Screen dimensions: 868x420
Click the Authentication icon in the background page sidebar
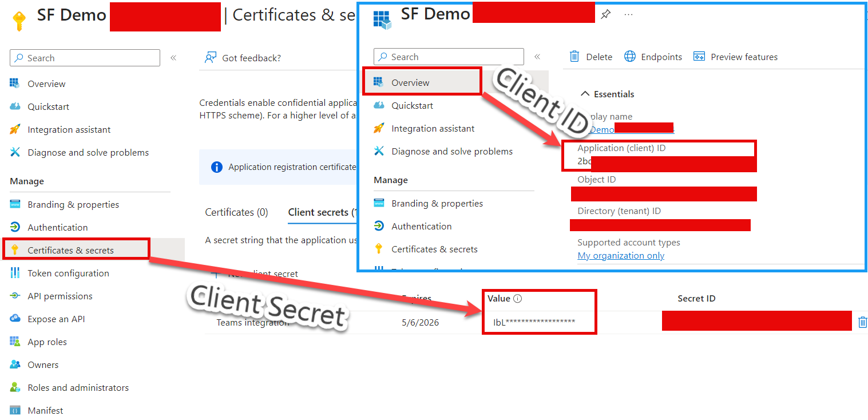(x=15, y=227)
